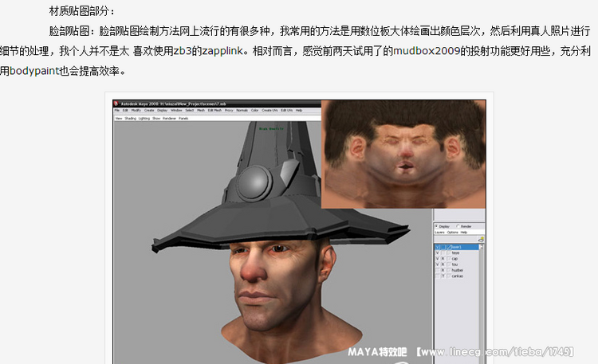Viewport: 598px width, 364px height.
Task: Open the Edit UVs menu
Action: tap(287, 110)
